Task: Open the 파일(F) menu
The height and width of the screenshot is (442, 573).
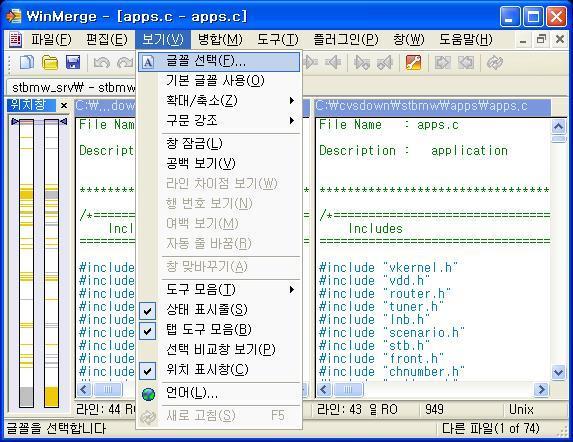Action: [51, 39]
